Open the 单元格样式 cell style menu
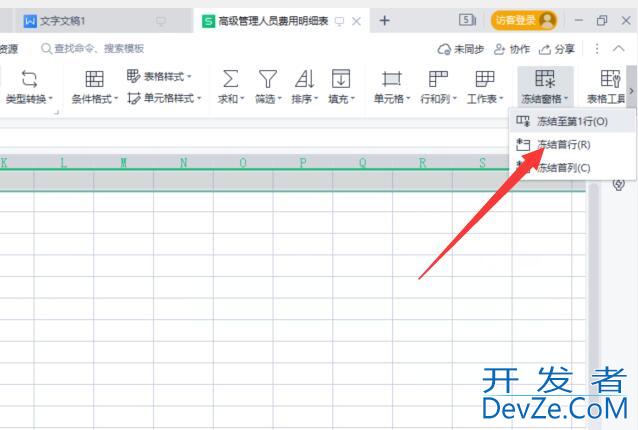This screenshot has width=638, height=430. pos(164,98)
